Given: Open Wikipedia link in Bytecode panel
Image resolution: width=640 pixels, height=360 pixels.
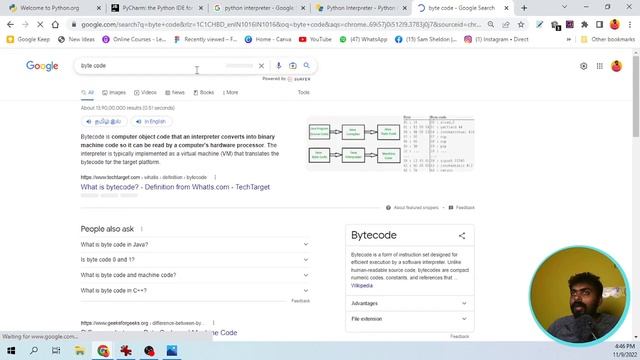Looking at the screenshot, I should (x=362, y=286).
